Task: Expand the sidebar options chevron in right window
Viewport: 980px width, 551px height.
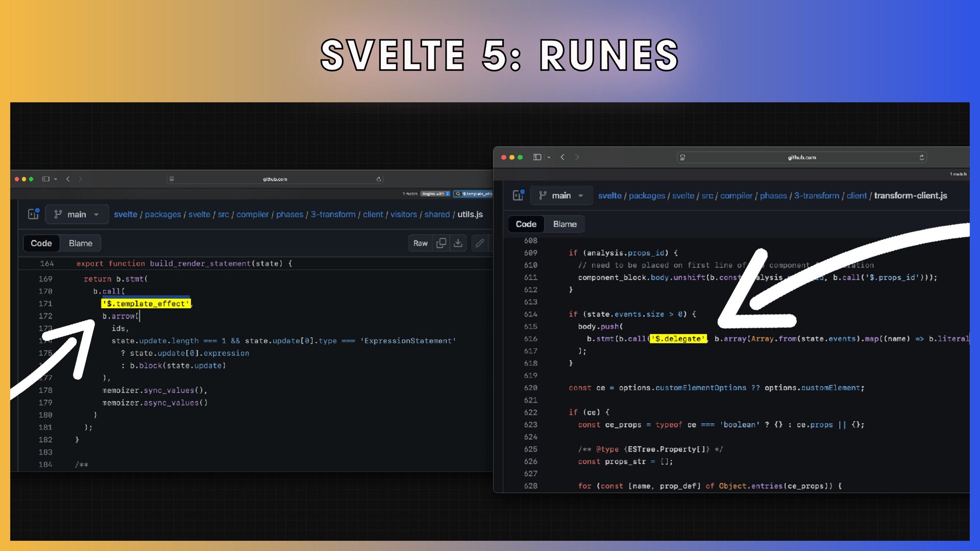Action: [x=549, y=157]
